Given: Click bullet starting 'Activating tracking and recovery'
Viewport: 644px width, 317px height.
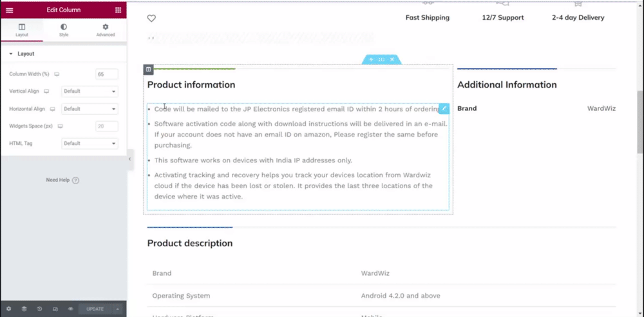Looking at the screenshot, I should pyautogui.click(x=293, y=186).
